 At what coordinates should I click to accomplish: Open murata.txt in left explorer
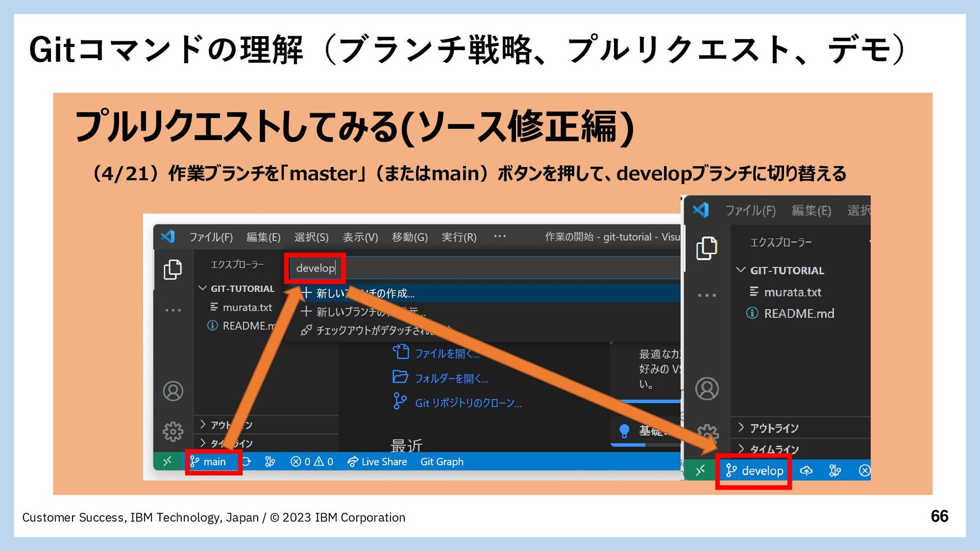241,307
